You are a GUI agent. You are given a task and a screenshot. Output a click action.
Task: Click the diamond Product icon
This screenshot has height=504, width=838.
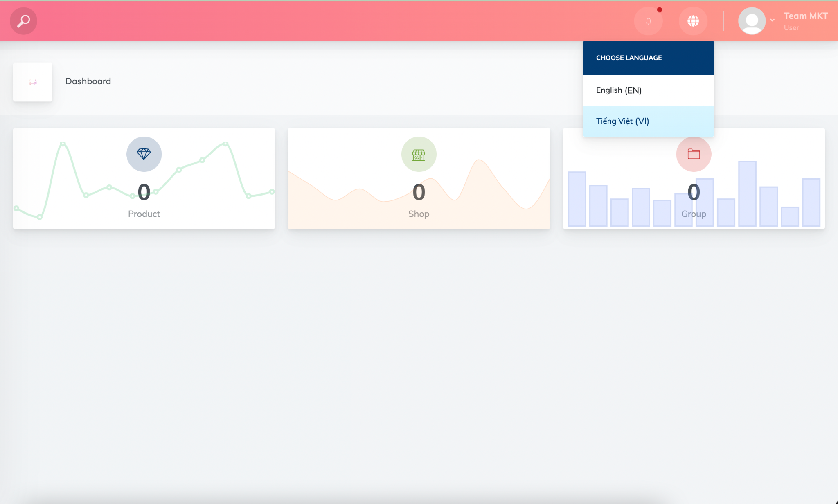pos(144,154)
